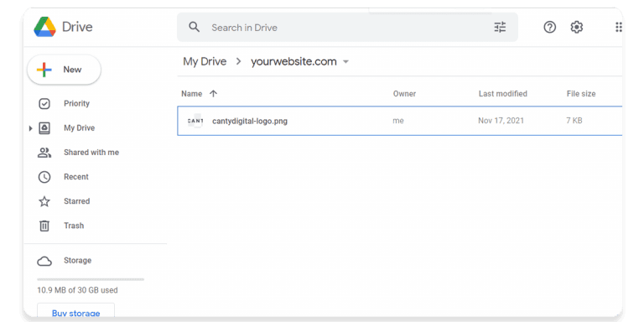The width and height of the screenshot is (644, 322).
Task: Open the Google apps grid icon
Action: 619,27
